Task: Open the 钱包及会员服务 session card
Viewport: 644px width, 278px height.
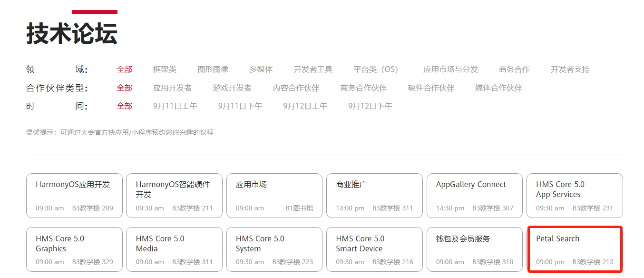Action: [x=475, y=249]
